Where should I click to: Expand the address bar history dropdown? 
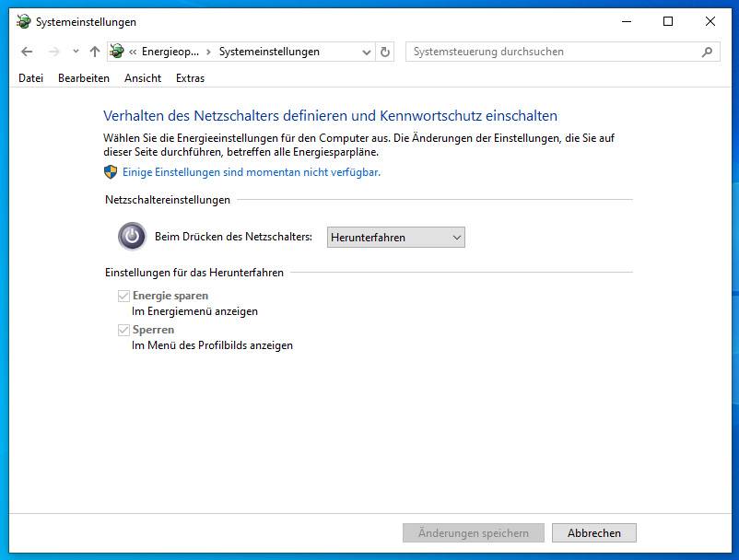[x=367, y=52]
